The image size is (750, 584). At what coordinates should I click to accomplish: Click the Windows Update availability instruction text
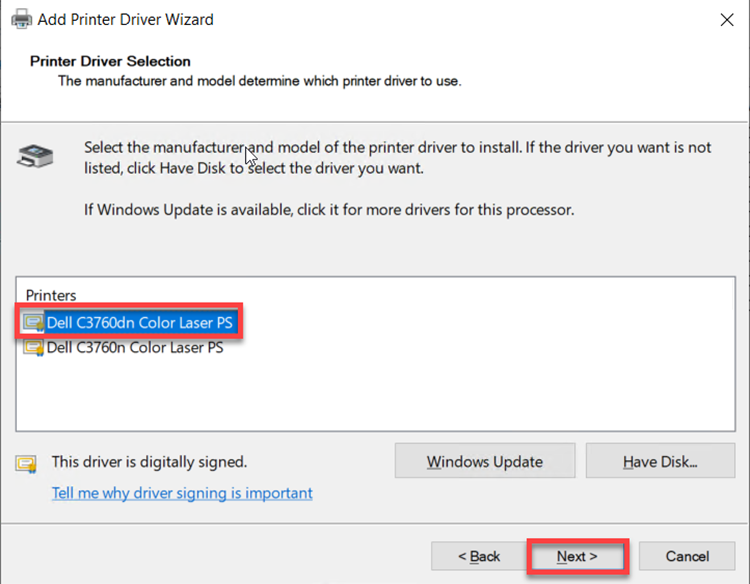329,210
